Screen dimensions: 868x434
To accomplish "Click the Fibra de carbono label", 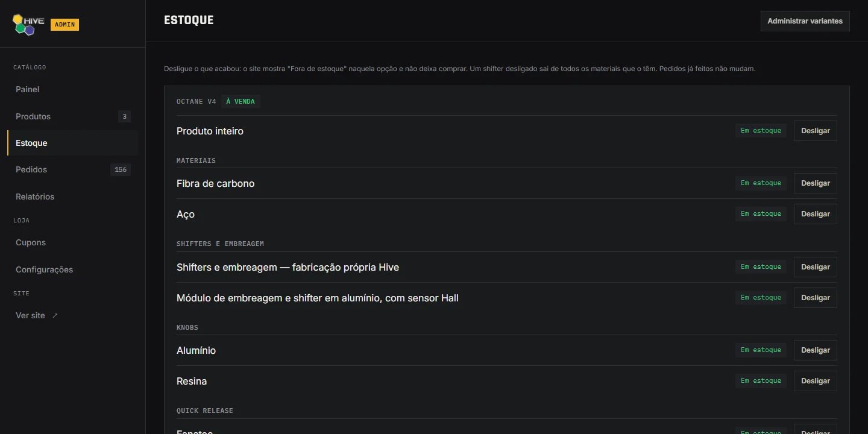I will click(216, 183).
